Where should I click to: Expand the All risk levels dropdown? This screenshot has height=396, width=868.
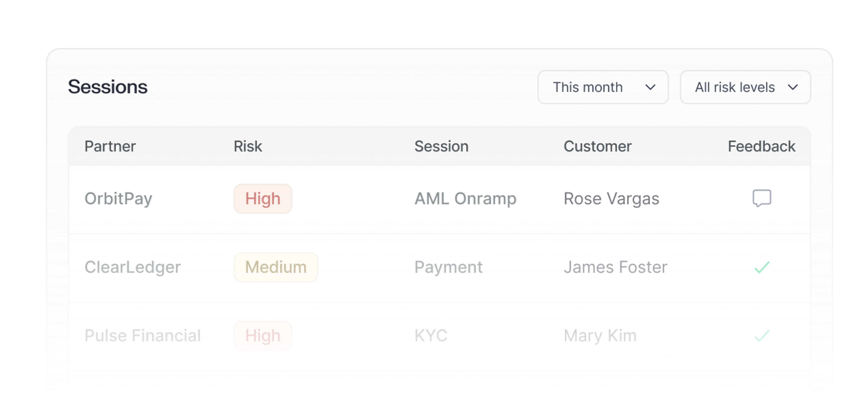pyautogui.click(x=745, y=87)
